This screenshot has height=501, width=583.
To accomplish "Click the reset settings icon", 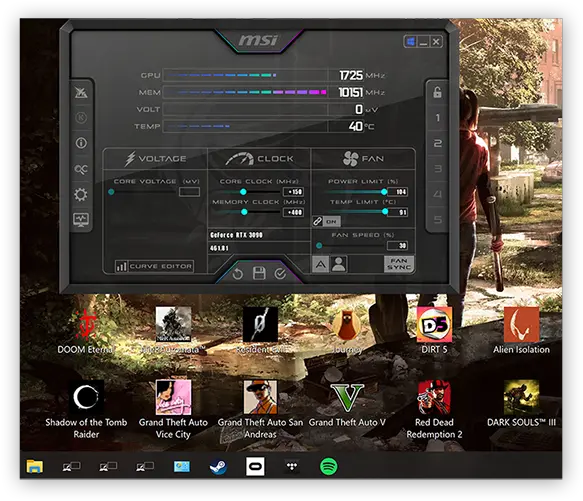I will [238, 274].
